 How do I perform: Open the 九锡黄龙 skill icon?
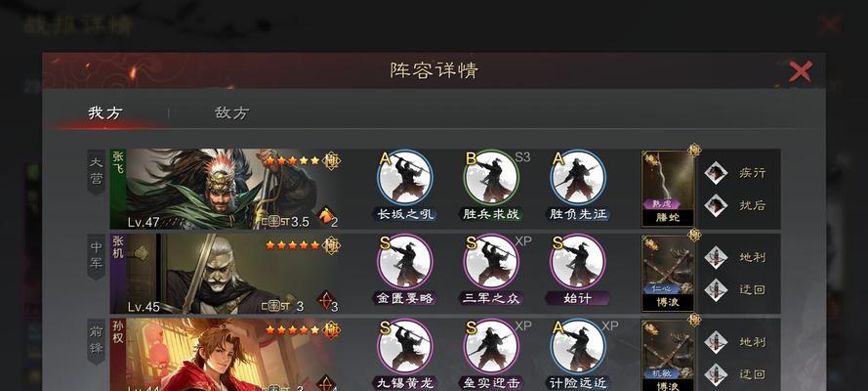click(x=405, y=347)
